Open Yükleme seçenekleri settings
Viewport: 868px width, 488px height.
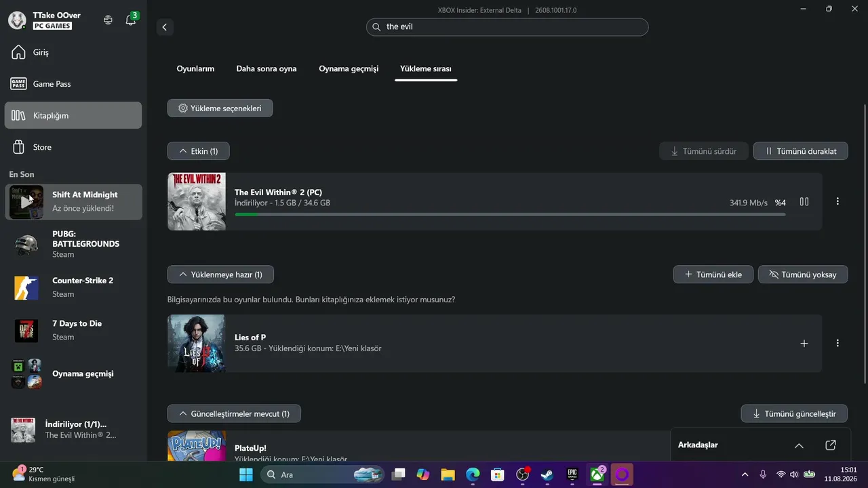220,108
